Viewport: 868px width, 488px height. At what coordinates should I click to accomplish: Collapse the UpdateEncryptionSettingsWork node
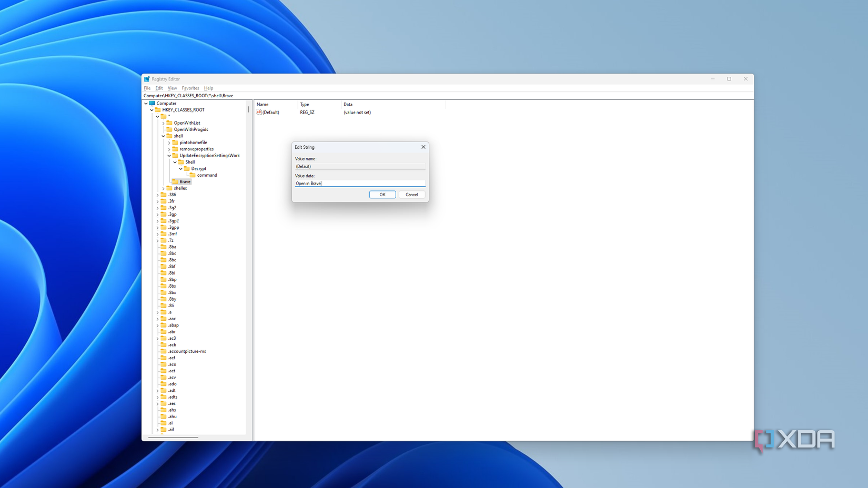click(x=169, y=156)
